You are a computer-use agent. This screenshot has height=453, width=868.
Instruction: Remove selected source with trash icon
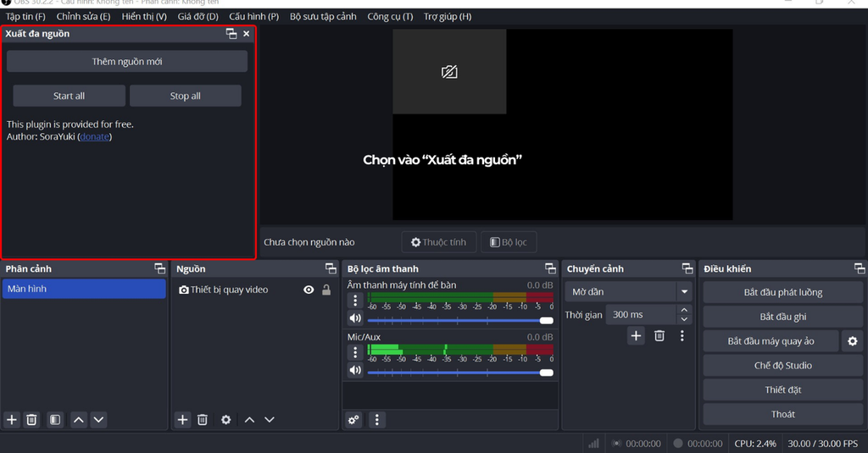203,420
